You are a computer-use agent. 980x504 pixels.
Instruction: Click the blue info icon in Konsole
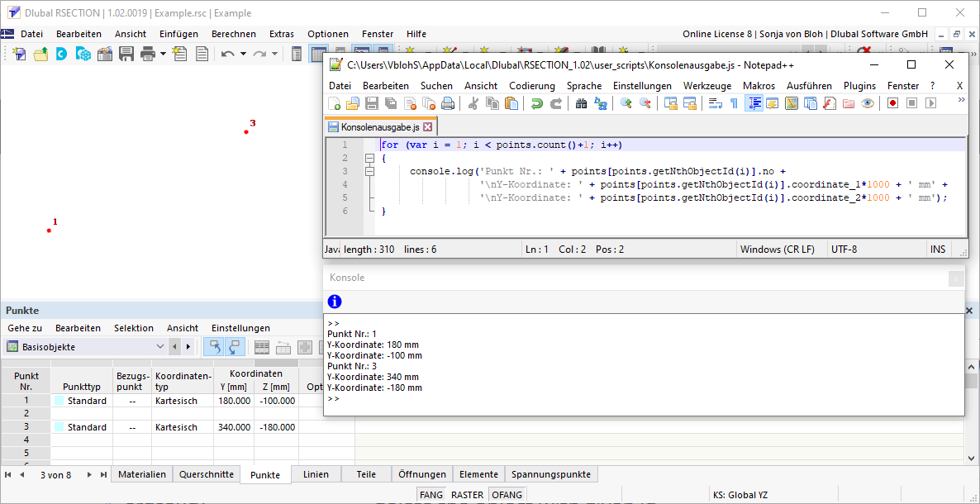(x=335, y=302)
